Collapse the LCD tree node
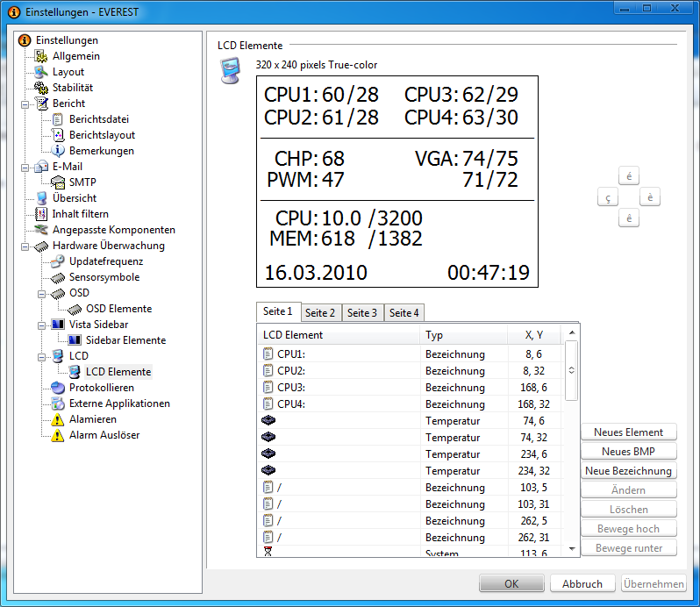The height and width of the screenshot is (607, 700). tap(41, 357)
